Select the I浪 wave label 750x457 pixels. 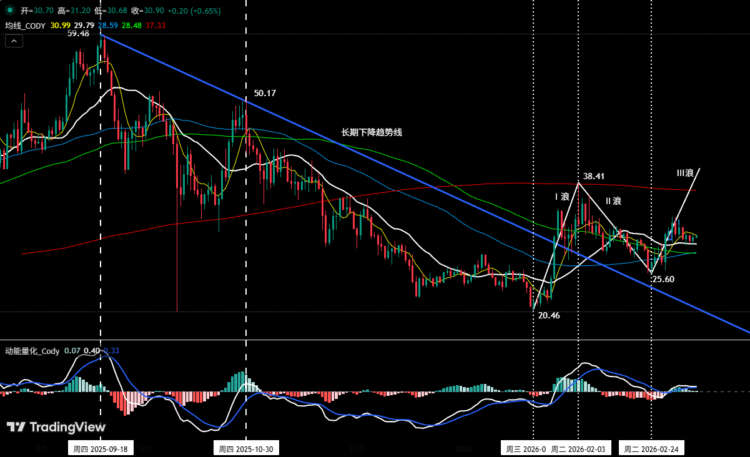(562, 197)
